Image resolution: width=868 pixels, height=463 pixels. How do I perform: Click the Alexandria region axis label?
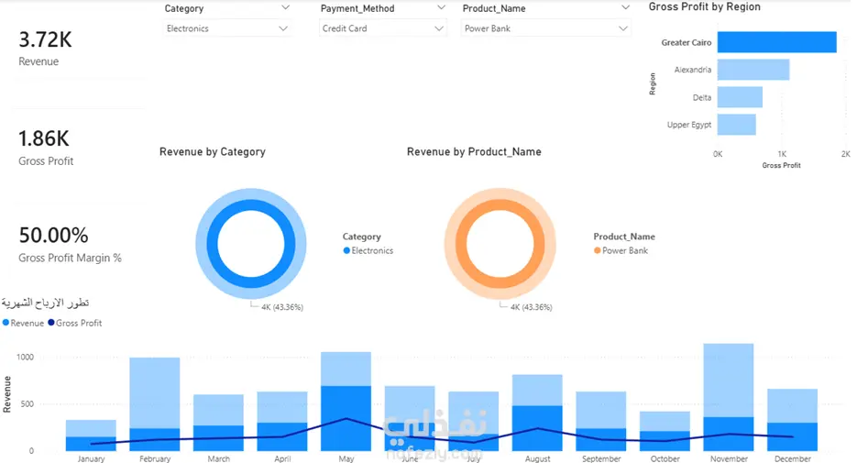pos(693,70)
